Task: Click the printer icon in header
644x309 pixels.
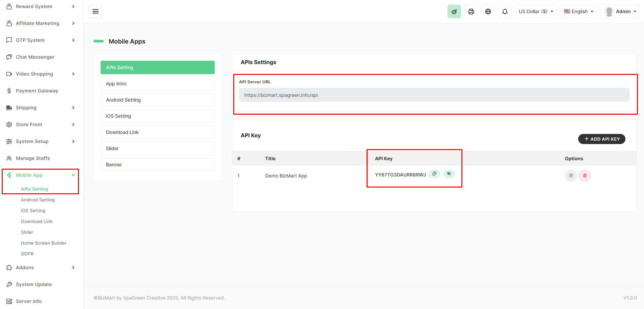Action: pos(471,11)
